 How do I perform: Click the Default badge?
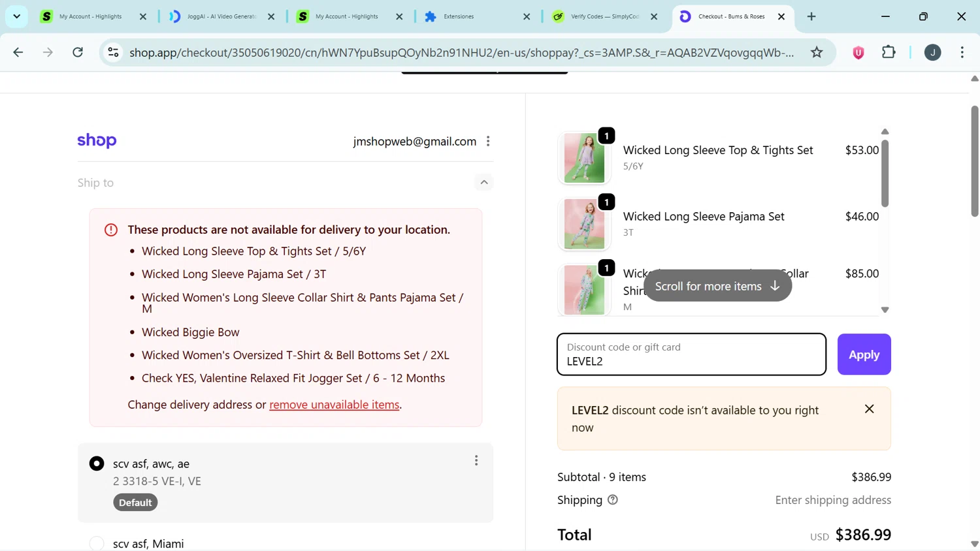coord(135,502)
